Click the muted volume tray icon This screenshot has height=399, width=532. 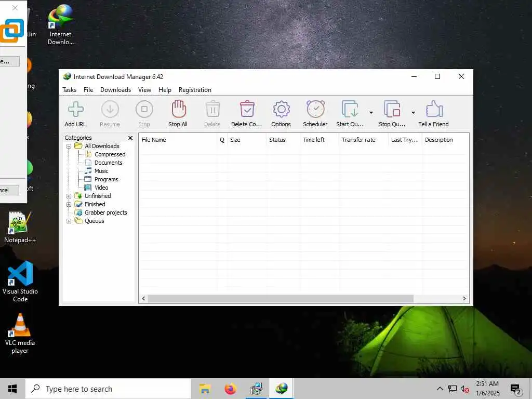point(465,389)
